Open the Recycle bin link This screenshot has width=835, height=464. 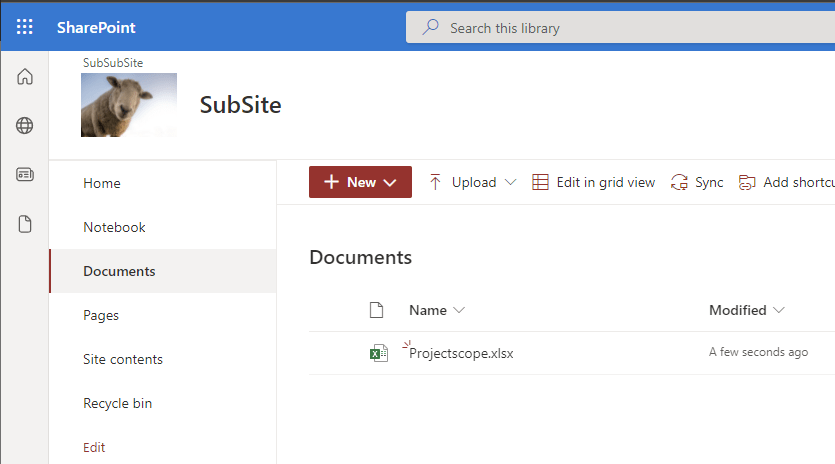[118, 403]
